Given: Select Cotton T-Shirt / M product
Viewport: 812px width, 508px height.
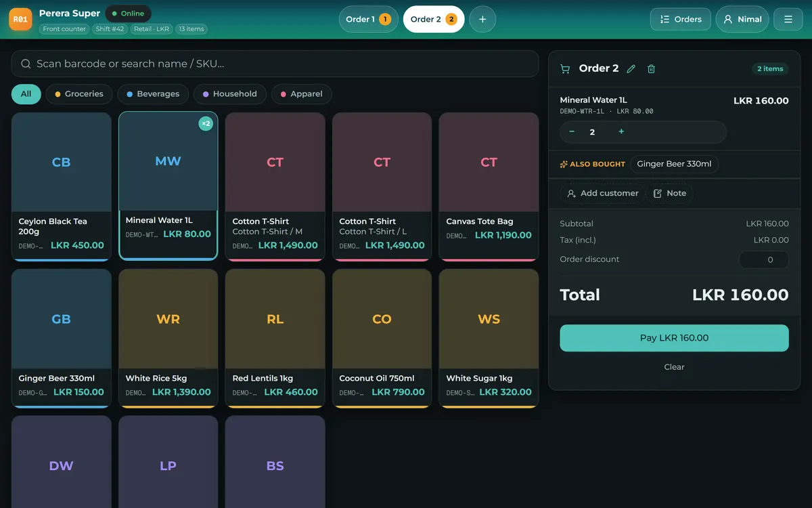Looking at the screenshot, I should point(275,186).
